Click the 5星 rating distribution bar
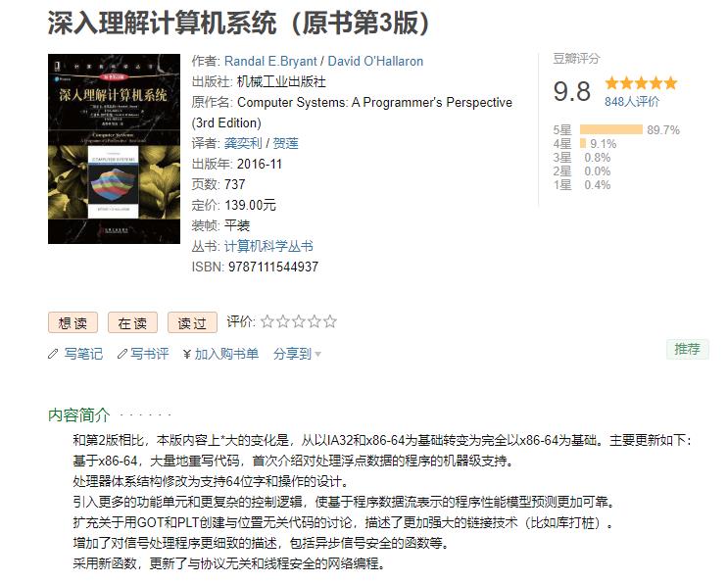The image size is (728, 584). pos(611,129)
